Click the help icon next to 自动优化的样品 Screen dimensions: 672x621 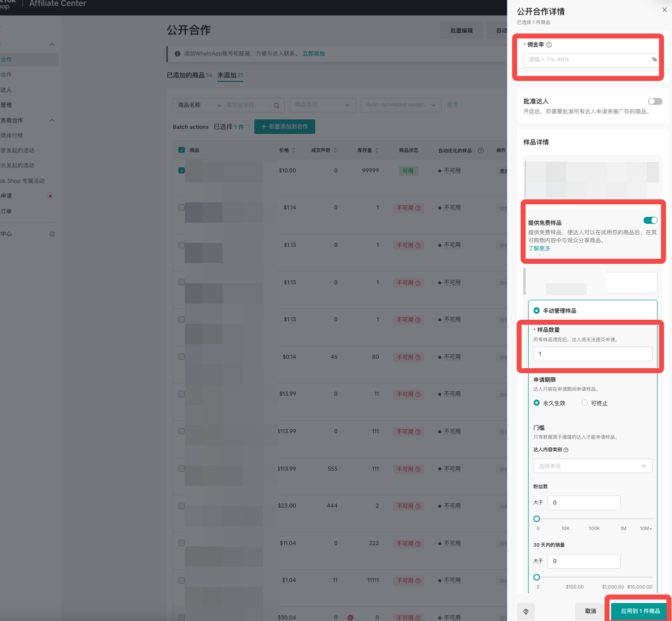click(481, 150)
